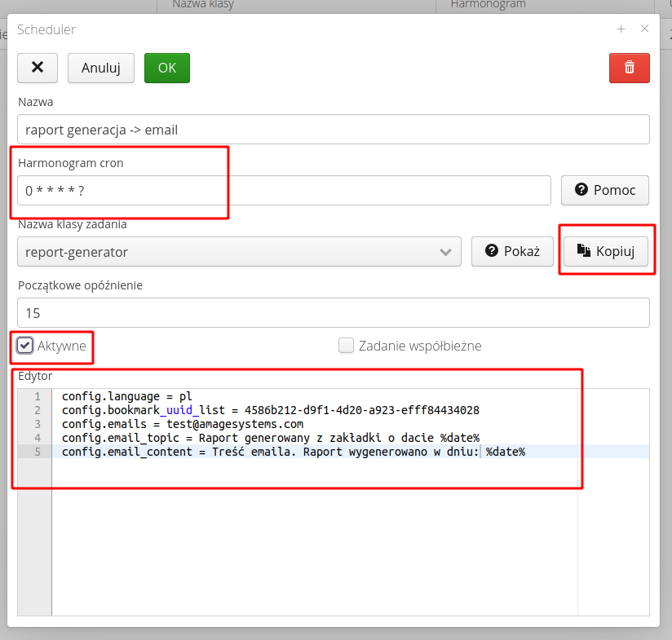Toggle the checkmark inside Aktywne box

tap(24, 345)
